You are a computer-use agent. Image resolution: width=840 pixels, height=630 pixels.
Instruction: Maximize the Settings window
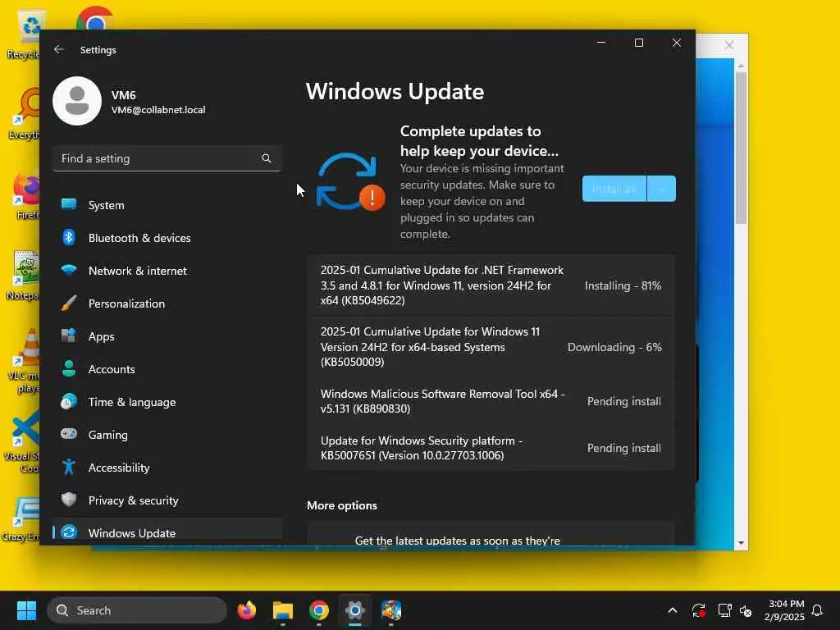coord(638,43)
